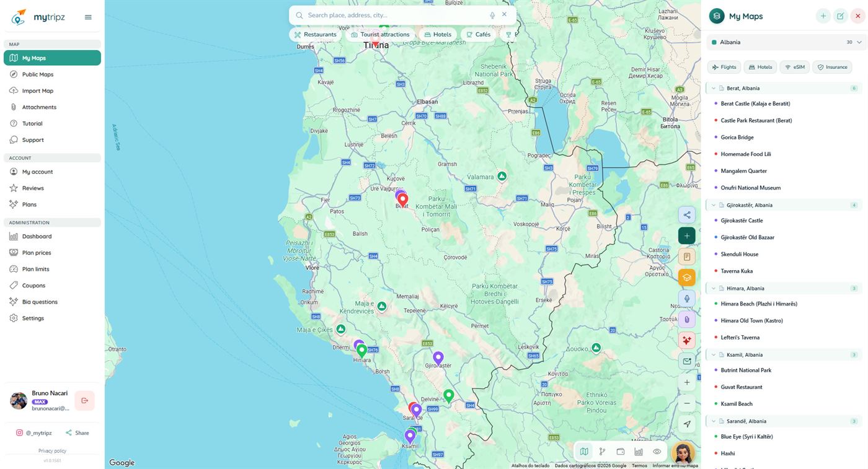Toggle the eye visibility icon in bottom bar
Screen dimensions: 868x469
coord(657,452)
